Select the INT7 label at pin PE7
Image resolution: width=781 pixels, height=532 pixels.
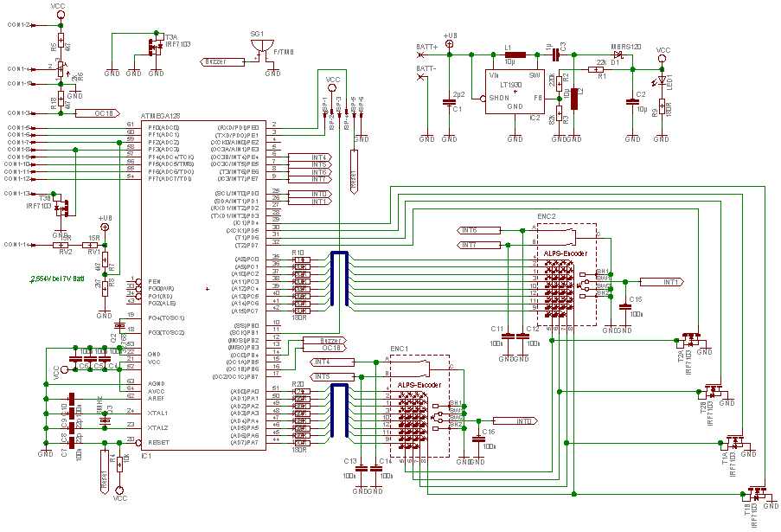310,179
